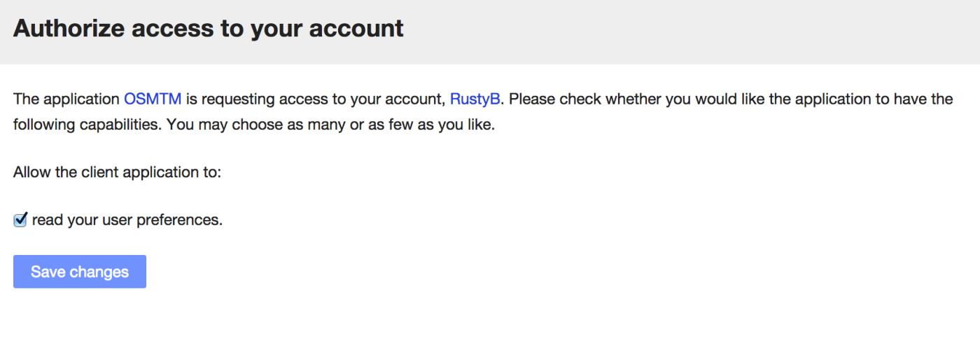Click the grey page header banner
This screenshot has height=337, width=980.
tap(490, 32)
